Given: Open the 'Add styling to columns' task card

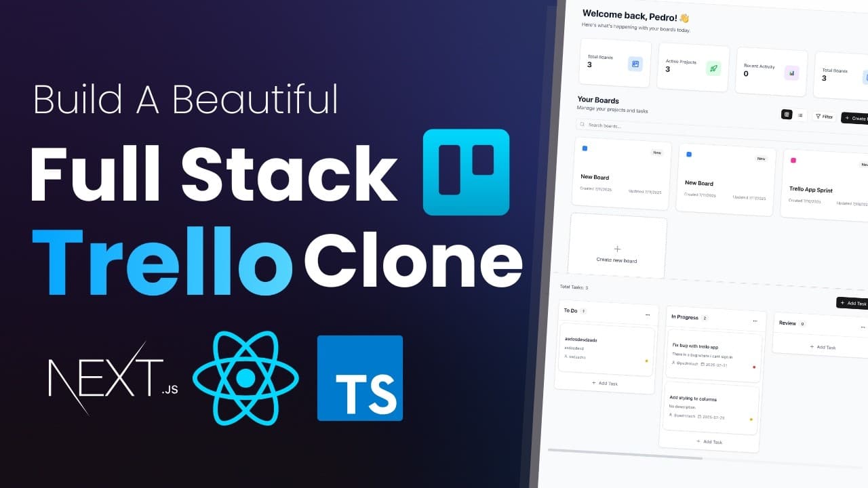Looking at the screenshot, I should [710, 409].
